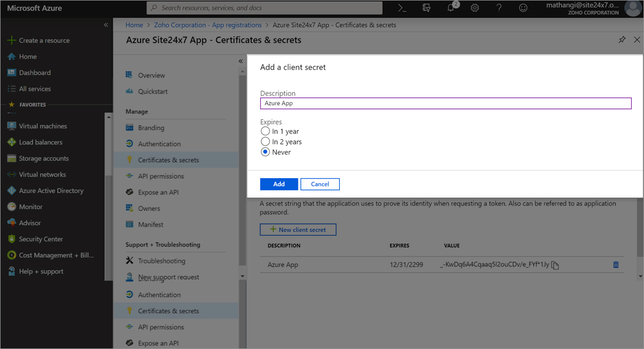Viewport: 644px width, 349px height.
Task: Select the In 2 years expiry option
Action: click(x=265, y=141)
